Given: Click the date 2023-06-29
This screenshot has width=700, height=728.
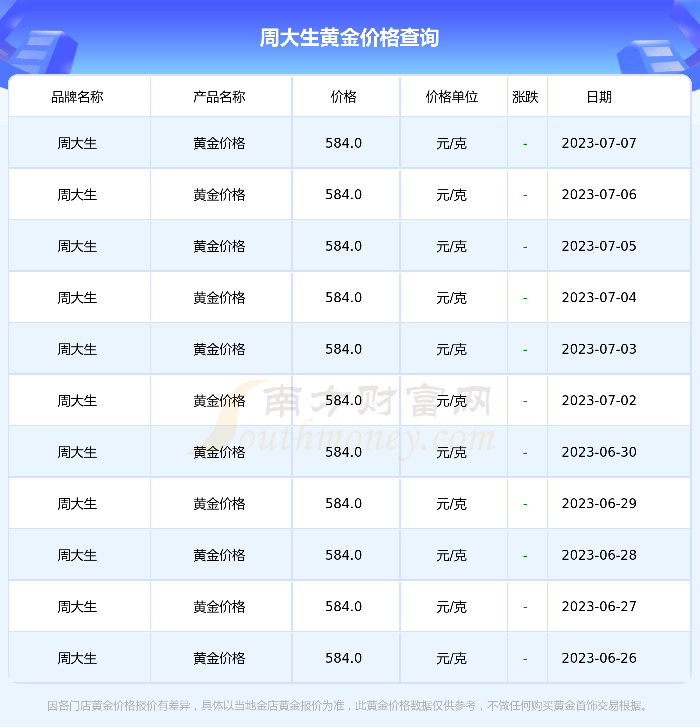Looking at the screenshot, I should click(599, 504).
